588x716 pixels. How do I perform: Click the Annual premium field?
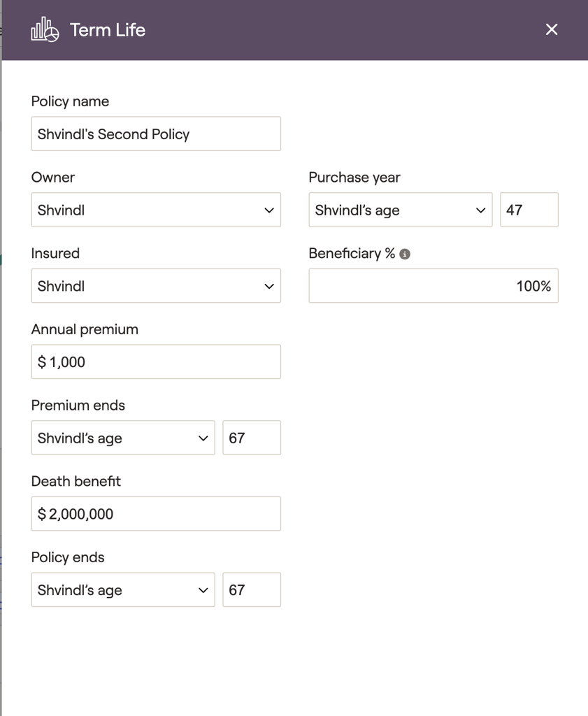[156, 362]
